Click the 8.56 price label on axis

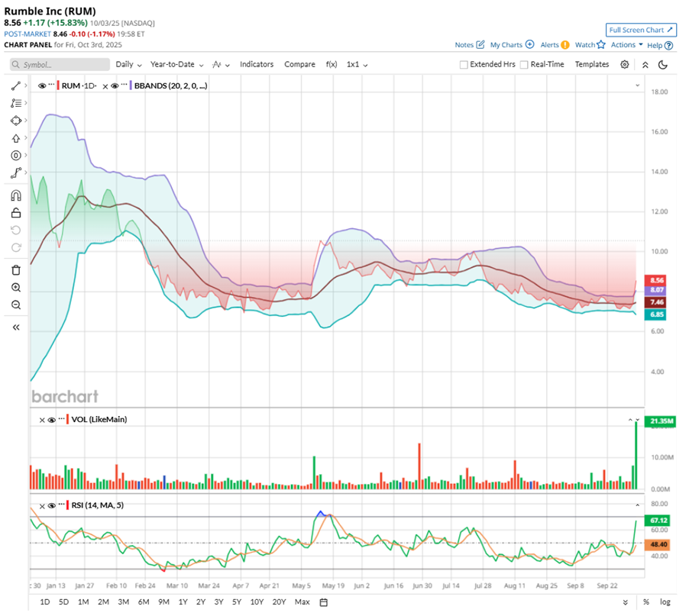pos(656,280)
